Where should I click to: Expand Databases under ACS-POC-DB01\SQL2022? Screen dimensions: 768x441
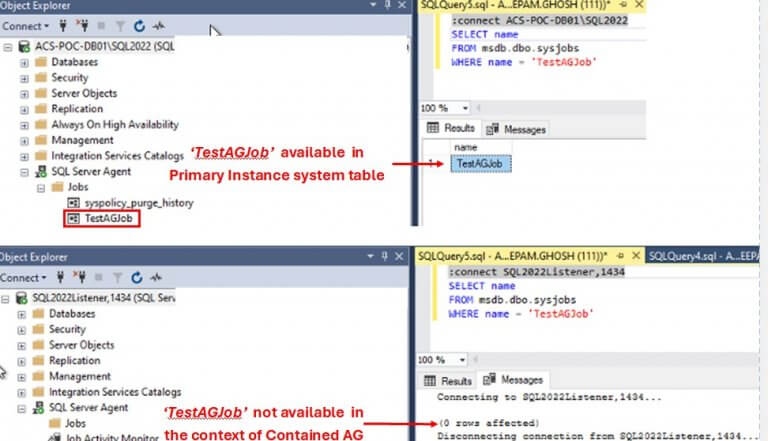coord(24,63)
